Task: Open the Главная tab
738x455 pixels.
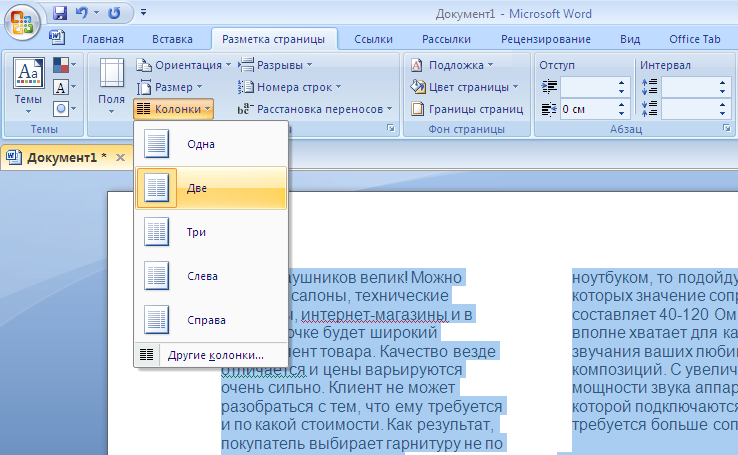Action: click(103, 40)
